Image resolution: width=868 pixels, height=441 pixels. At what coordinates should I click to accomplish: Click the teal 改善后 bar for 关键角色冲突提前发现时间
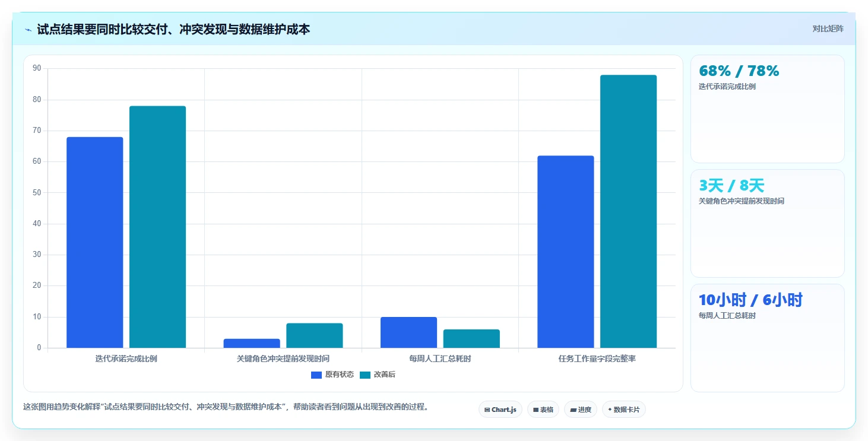[x=315, y=335]
